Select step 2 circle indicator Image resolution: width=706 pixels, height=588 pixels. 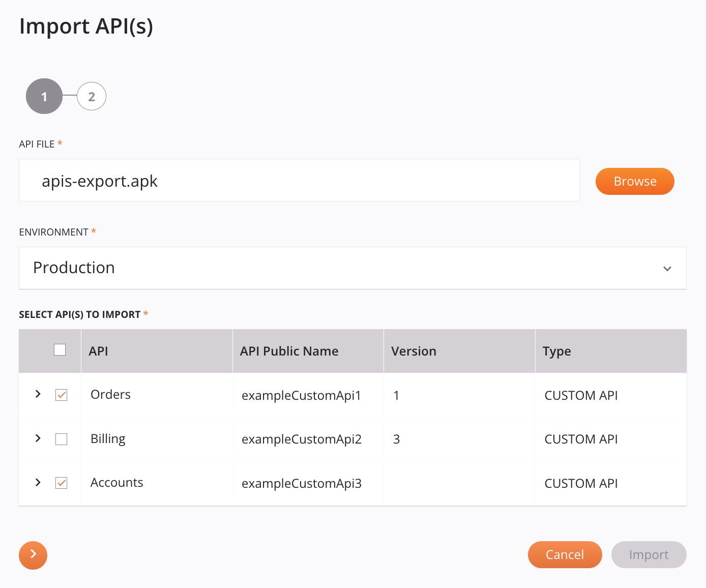click(x=92, y=96)
